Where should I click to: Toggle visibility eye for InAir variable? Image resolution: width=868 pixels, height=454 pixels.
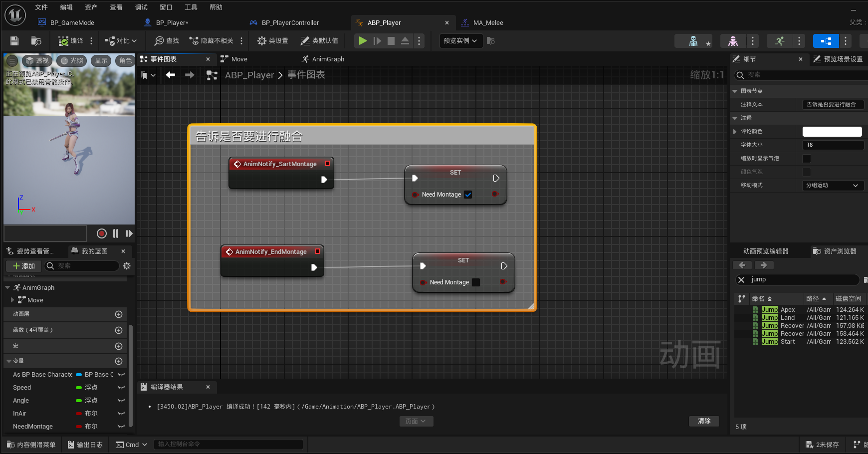[x=121, y=414]
